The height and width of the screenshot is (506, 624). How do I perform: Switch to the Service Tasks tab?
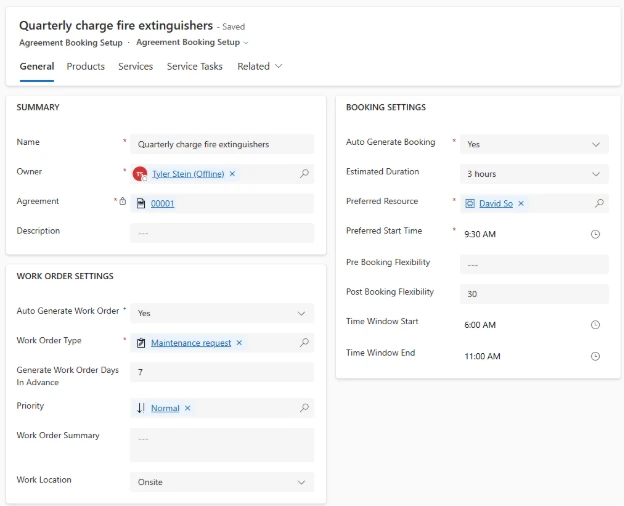pyautogui.click(x=195, y=66)
